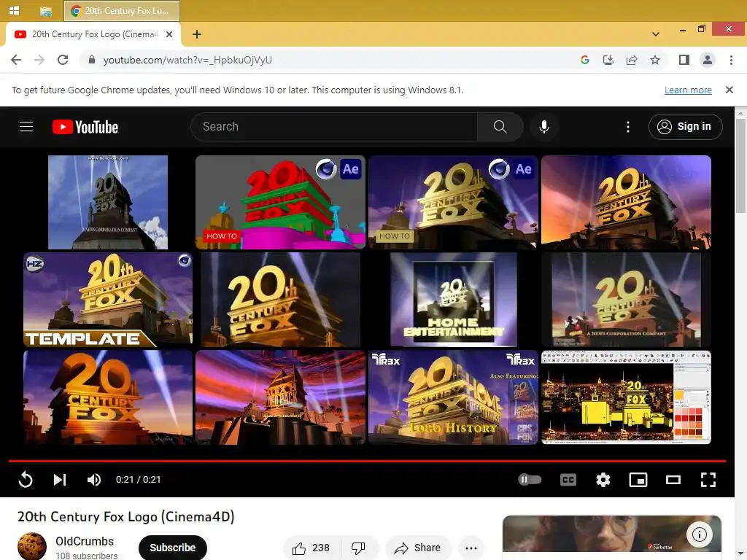This screenshot has height=560, width=747.
Task: Focus the YouTube Search field
Action: (333, 127)
